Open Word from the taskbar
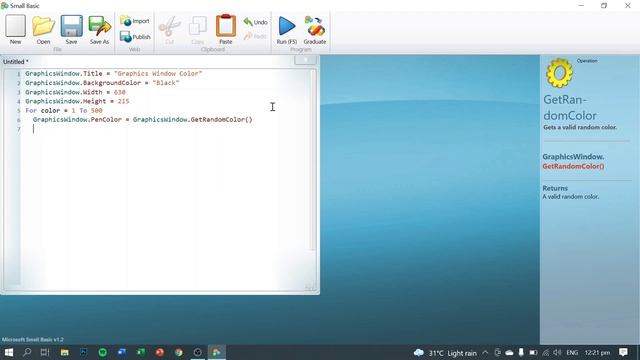 (122, 352)
